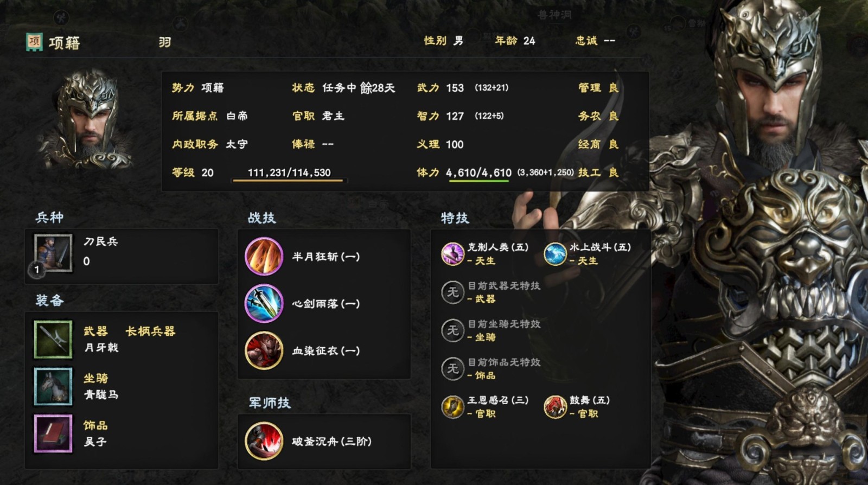Click the empty mount effect slot 无
The width and height of the screenshot is (868, 485).
coord(452,330)
